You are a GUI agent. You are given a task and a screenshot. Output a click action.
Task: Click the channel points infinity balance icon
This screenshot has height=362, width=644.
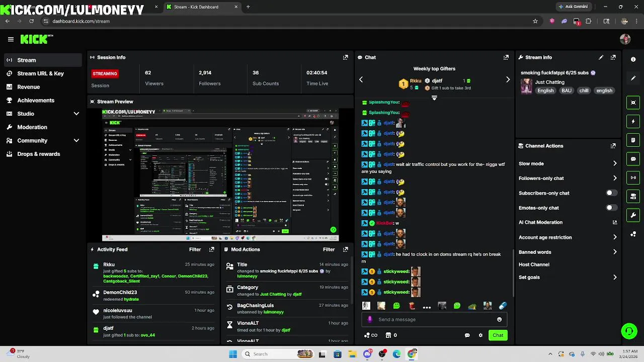click(x=371, y=335)
